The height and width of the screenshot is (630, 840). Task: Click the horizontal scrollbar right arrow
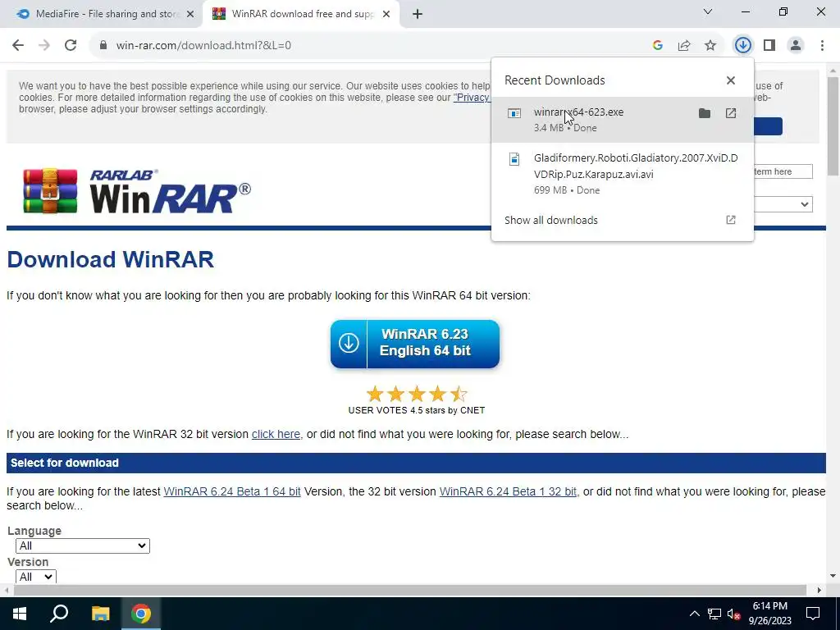[819, 590]
